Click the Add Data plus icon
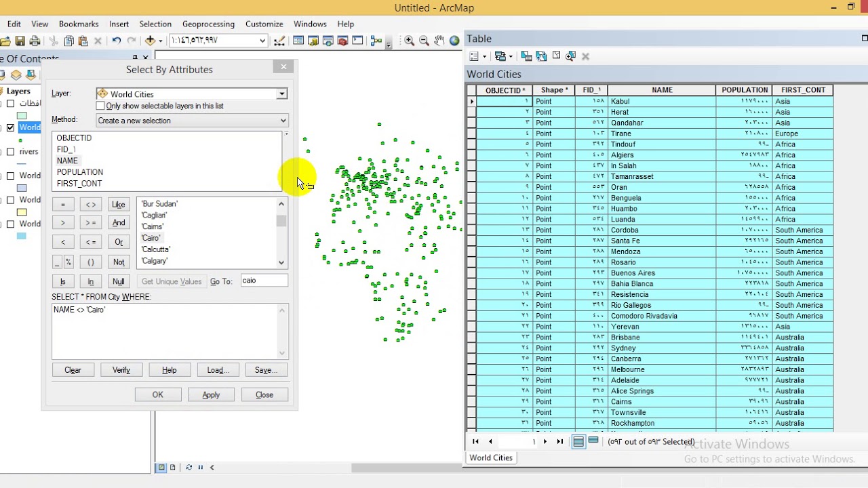The width and height of the screenshot is (868, 488). (x=151, y=41)
